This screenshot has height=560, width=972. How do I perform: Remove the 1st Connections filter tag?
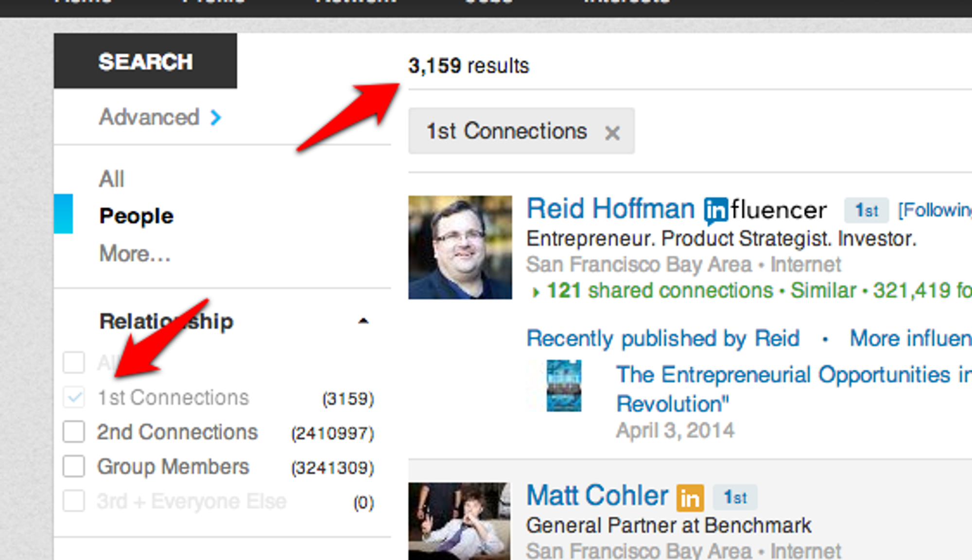tap(612, 133)
